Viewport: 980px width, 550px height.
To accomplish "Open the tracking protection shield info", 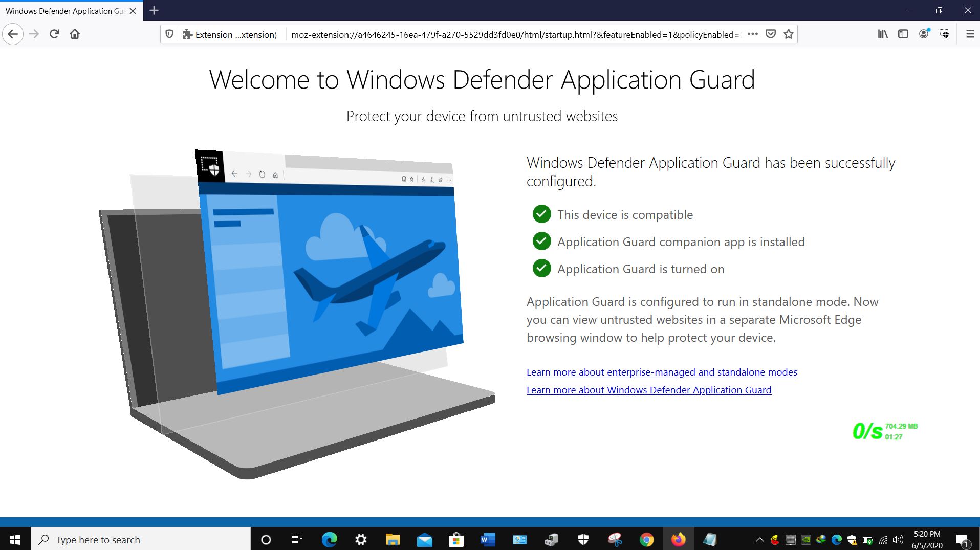I will 169,34.
